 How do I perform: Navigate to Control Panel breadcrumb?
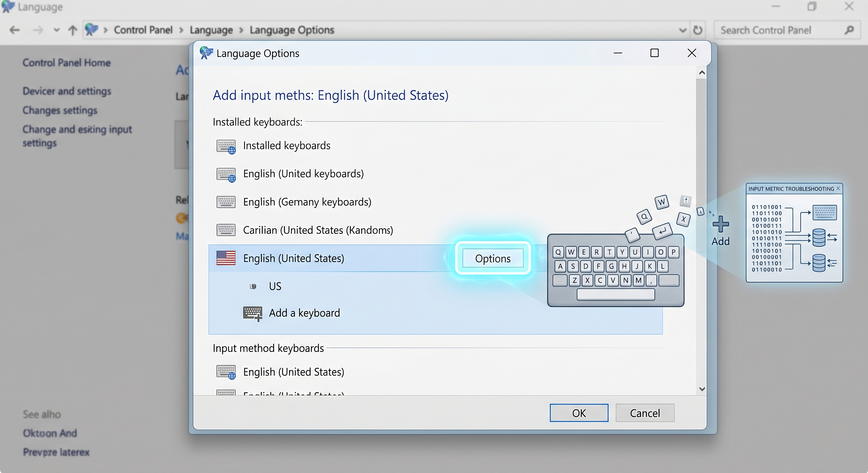(143, 30)
